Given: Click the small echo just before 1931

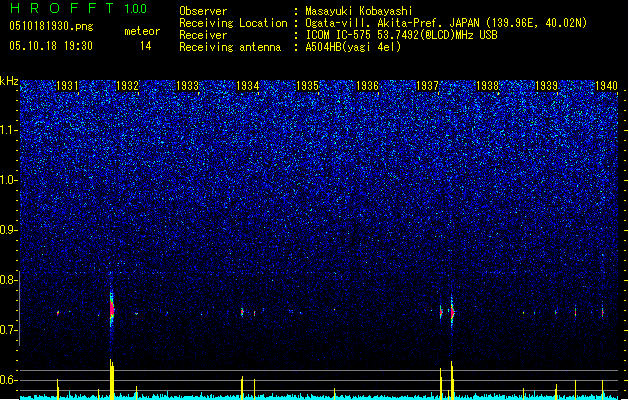Looking at the screenshot, I should 58,313.
